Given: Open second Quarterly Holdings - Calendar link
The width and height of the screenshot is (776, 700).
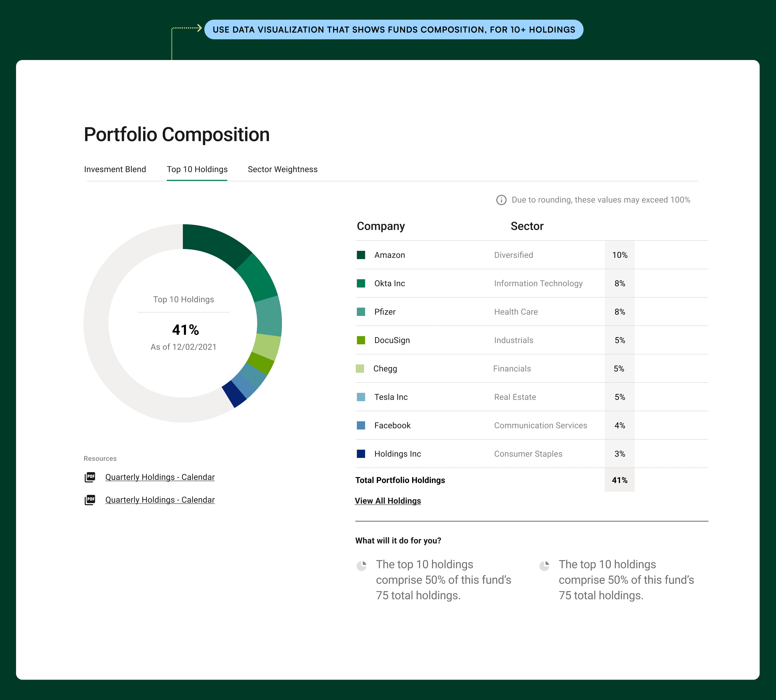Looking at the screenshot, I should pyautogui.click(x=160, y=500).
